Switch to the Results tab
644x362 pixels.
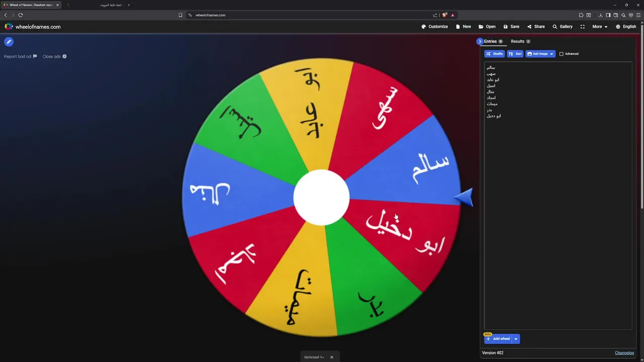tap(520, 41)
